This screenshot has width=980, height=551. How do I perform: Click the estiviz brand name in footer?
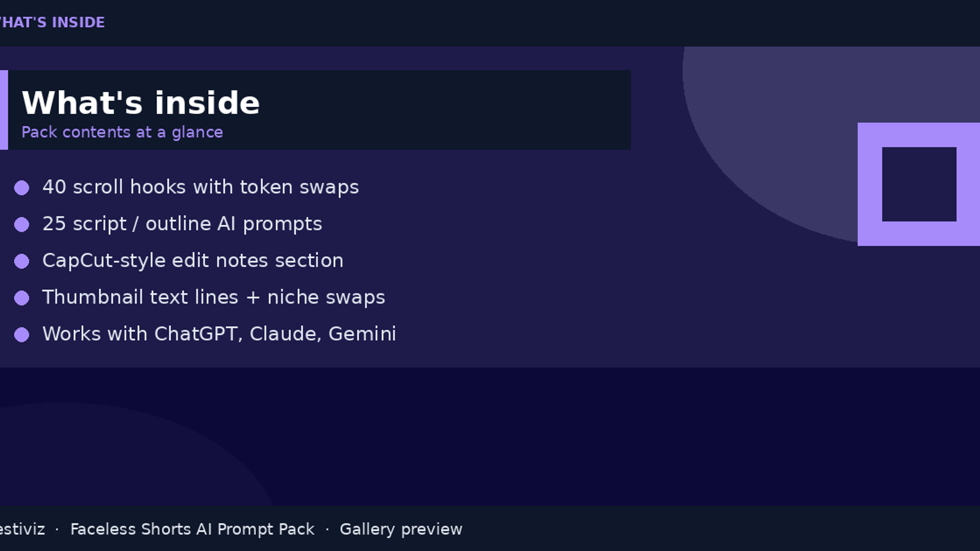(x=22, y=530)
